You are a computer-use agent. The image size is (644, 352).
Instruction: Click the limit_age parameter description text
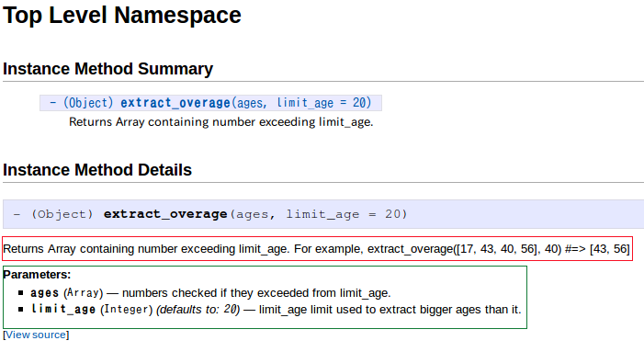click(x=390, y=310)
